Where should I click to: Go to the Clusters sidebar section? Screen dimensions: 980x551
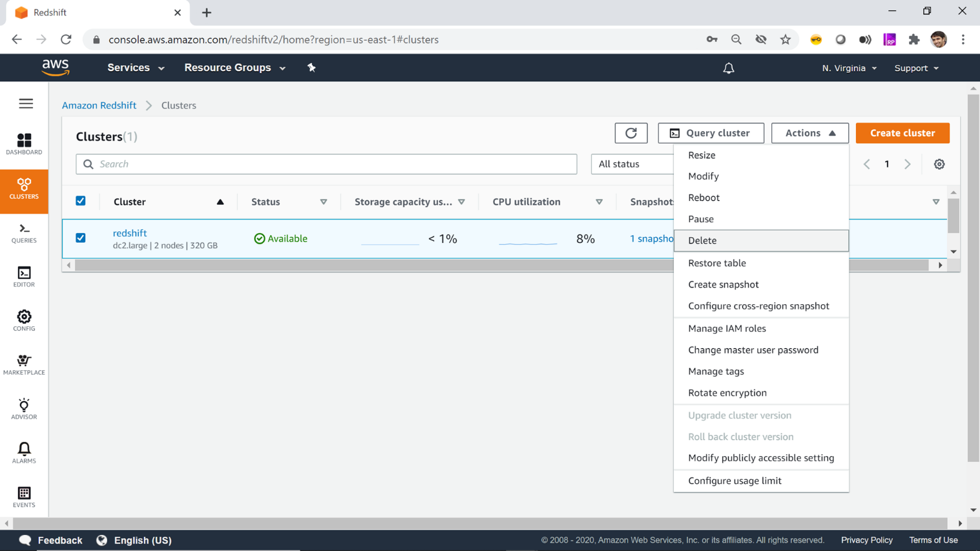tap(24, 191)
